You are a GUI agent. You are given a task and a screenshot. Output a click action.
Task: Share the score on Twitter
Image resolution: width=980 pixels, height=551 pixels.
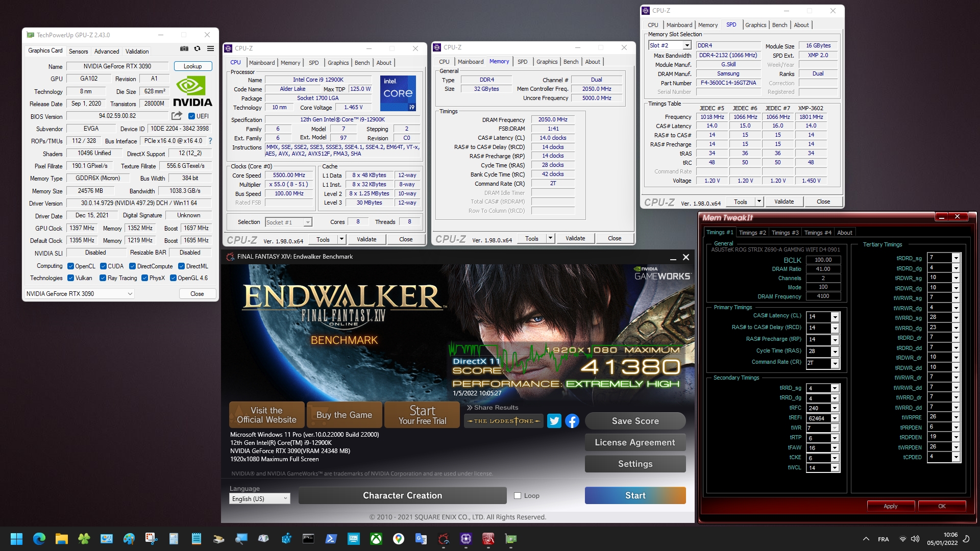pyautogui.click(x=554, y=421)
